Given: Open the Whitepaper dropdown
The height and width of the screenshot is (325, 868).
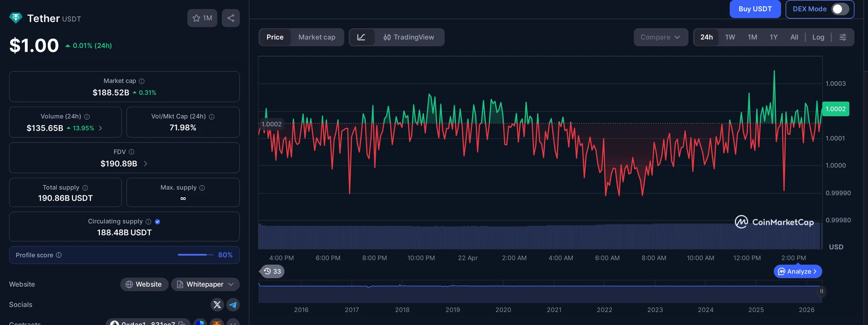Looking at the screenshot, I should coord(205,284).
